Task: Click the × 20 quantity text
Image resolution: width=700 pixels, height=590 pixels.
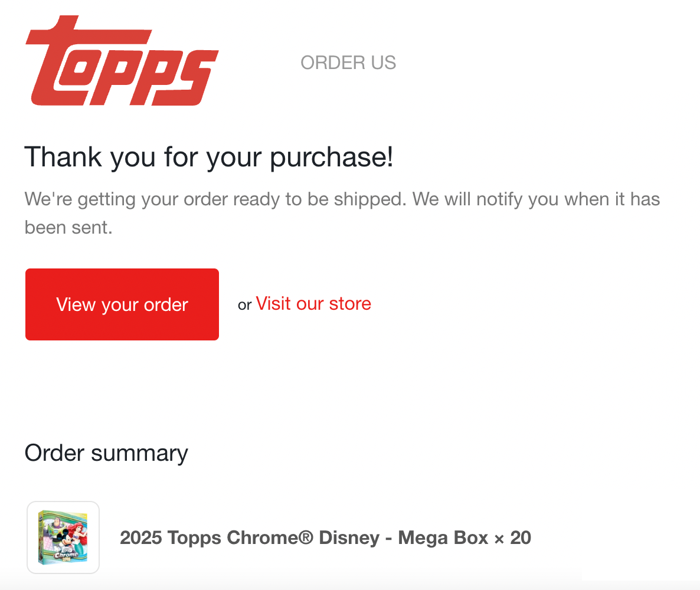Action: point(512,537)
